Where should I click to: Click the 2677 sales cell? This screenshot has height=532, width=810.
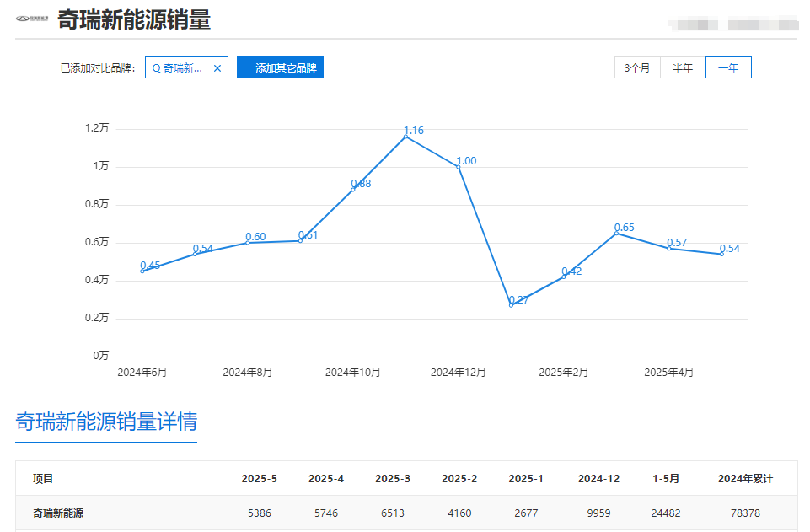tap(526, 513)
